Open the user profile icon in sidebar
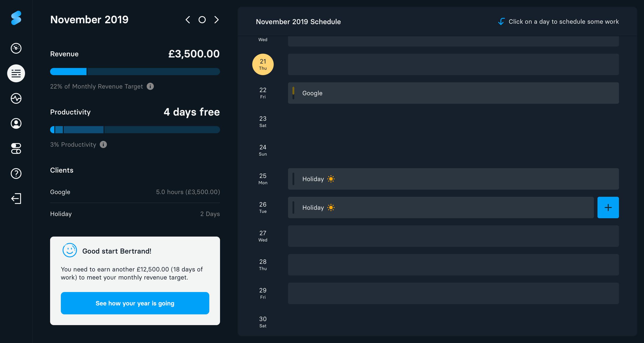This screenshot has width=644, height=343. click(x=16, y=123)
